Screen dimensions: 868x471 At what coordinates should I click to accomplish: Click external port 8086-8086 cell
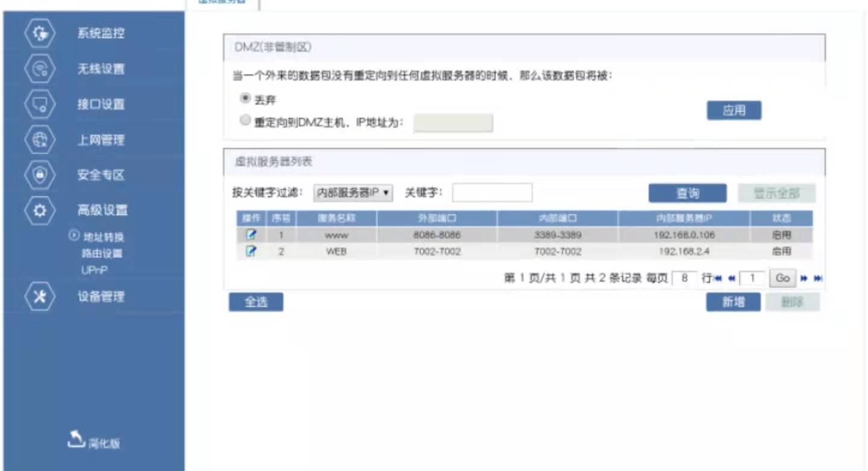tap(437, 235)
